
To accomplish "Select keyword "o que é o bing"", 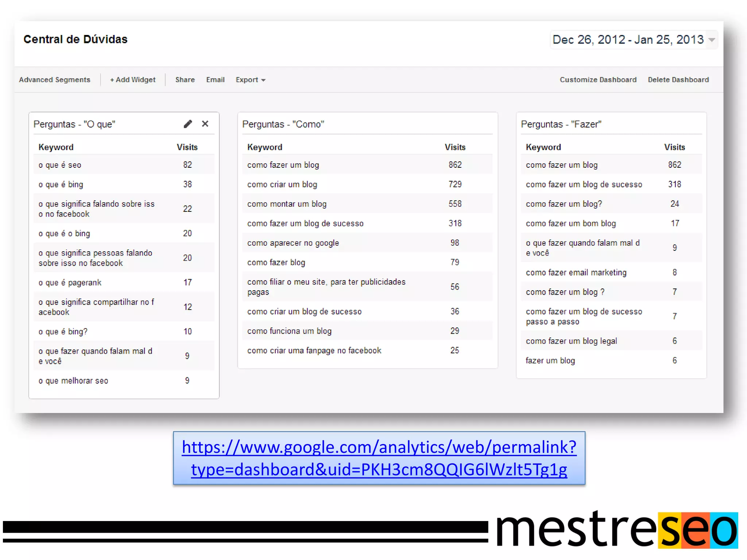I will point(64,233).
